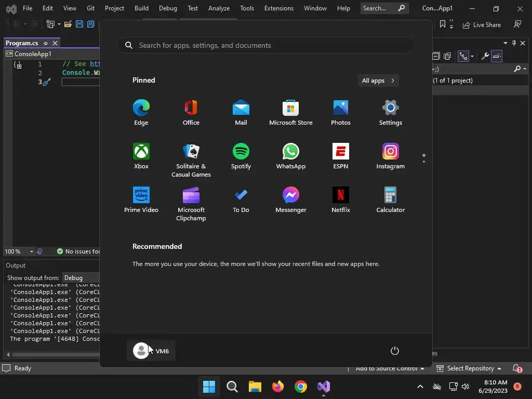The image size is (532, 399).
Task: Open Google Chrome from taskbar
Action: click(x=301, y=387)
